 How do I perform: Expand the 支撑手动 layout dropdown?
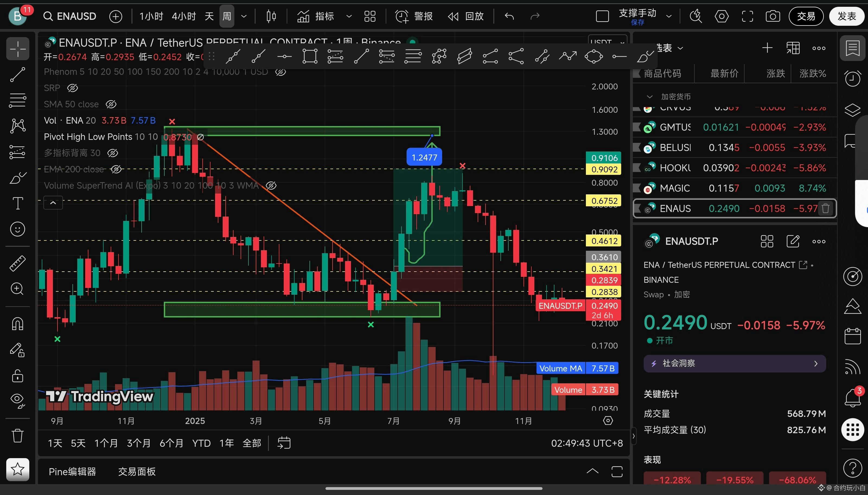tap(669, 16)
